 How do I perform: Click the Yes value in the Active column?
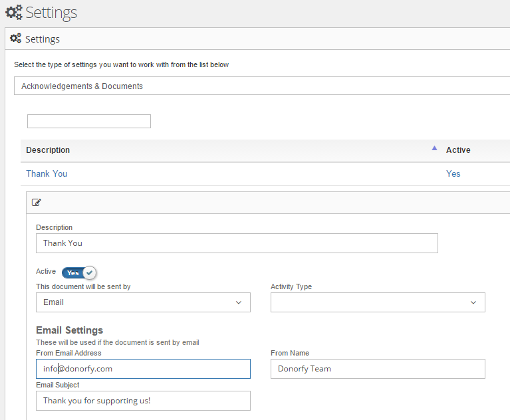click(x=453, y=173)
